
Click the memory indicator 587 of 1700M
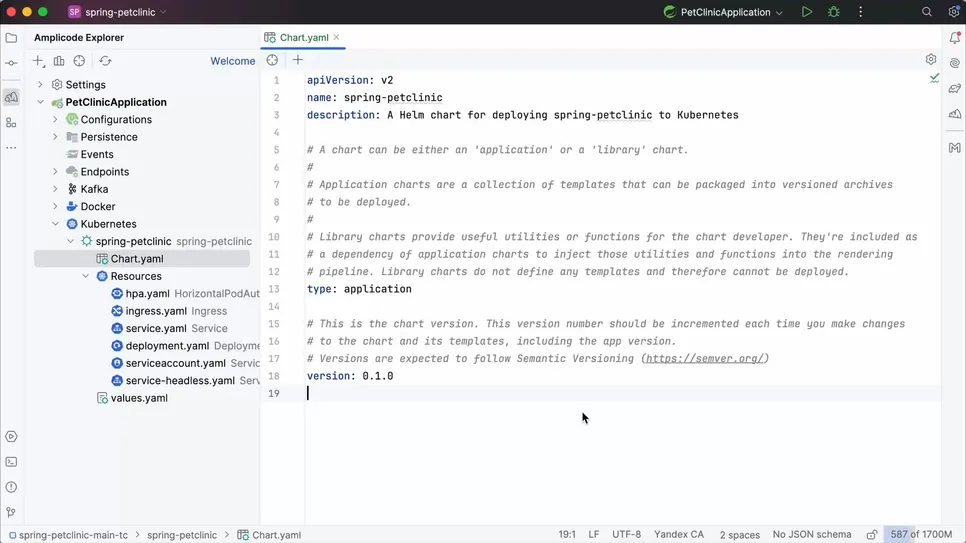click(x=922, y=534)
